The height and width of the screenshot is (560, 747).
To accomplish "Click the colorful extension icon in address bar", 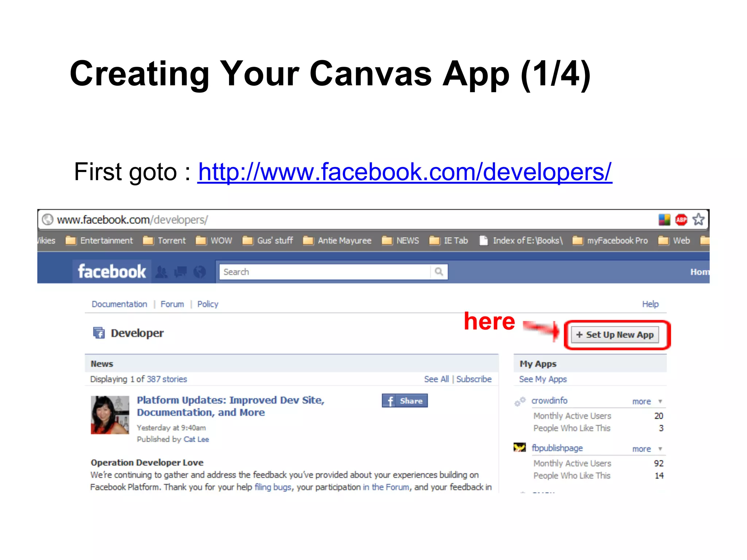I will pyautogui.click(x=664, y=219).
